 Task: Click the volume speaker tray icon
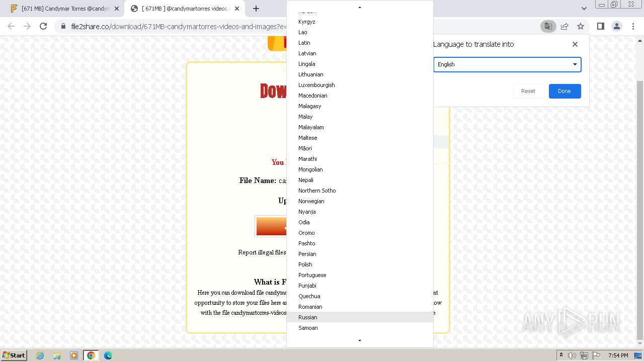click(x=572, y=355)
